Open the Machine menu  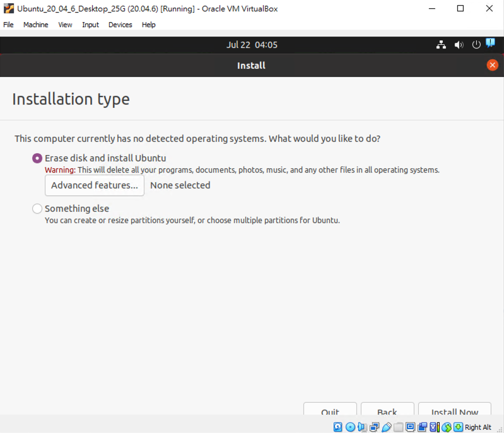pyautogui.click(x=35, y=25)
